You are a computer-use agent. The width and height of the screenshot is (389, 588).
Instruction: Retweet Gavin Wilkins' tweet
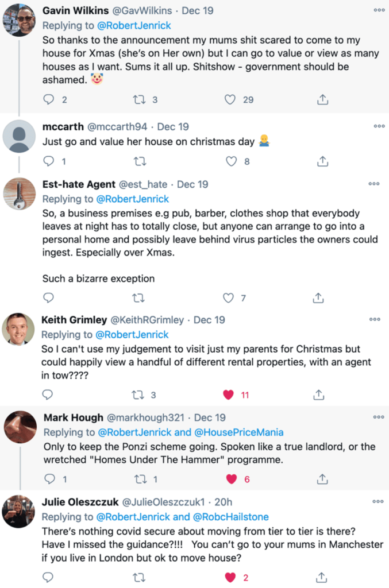(x=139, y=100)
